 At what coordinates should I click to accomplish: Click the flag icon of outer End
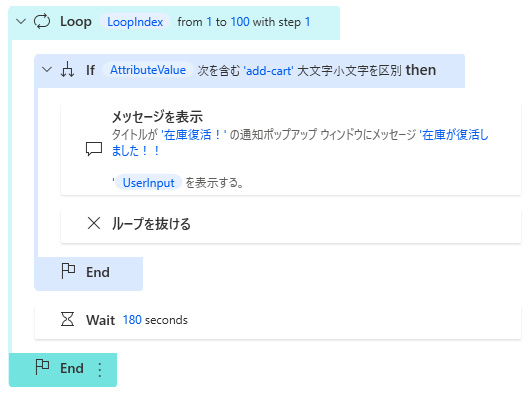click(42, 367)
